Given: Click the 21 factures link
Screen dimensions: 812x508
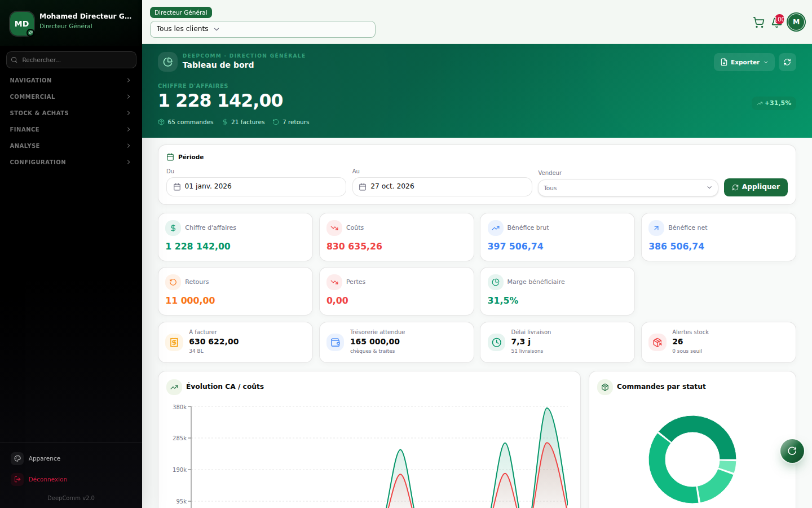Looking at the screenshot, I should (x=244, y=122).
